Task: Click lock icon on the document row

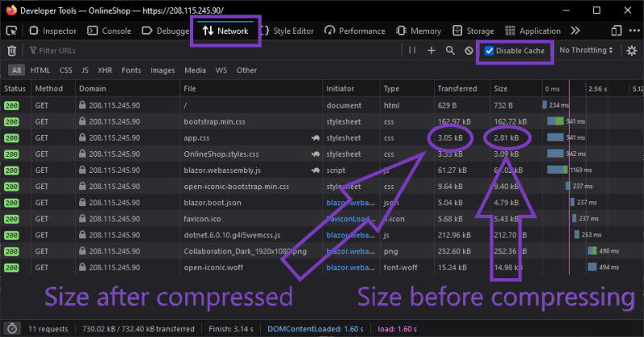Action: pyautogui.click(x=82, y=105)
